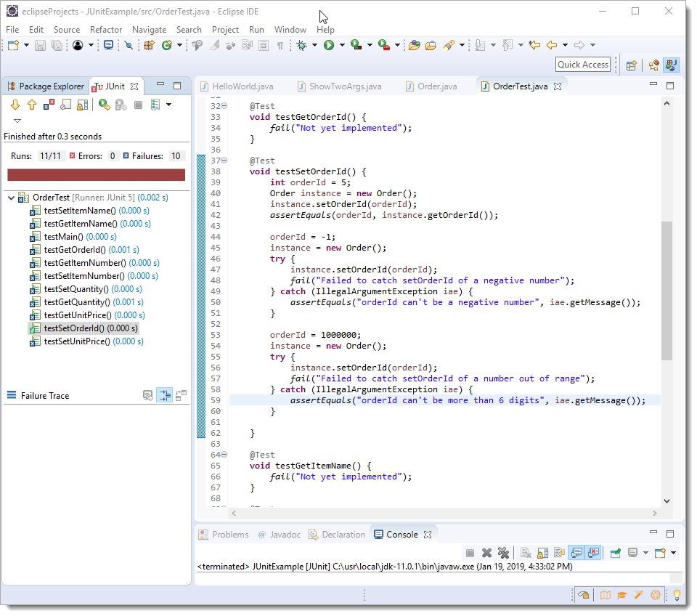The width and height of the screenshot is (697, 616).
Task: Click the Coverage run icon
Action: (x=356, y=45)
